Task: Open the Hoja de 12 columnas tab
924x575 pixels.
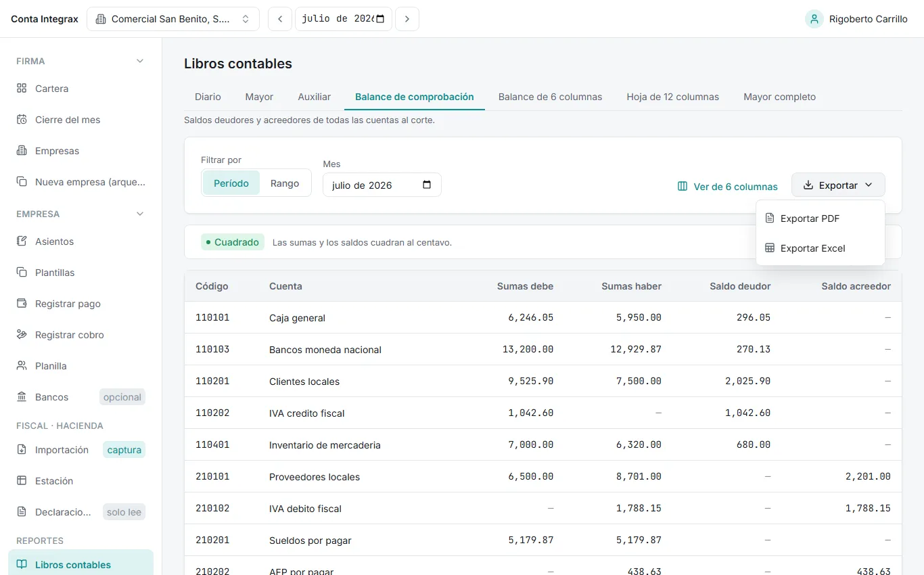Action: (x=673, y=97)
